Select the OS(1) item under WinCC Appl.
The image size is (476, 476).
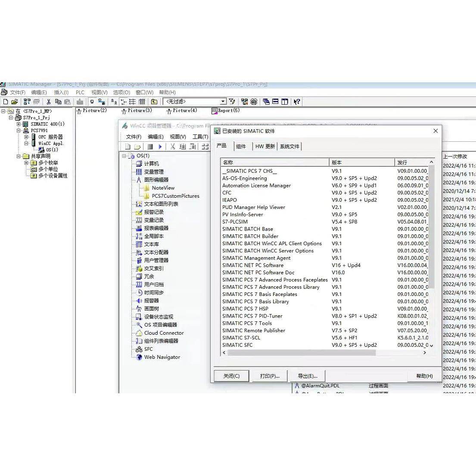click(52, 149)
